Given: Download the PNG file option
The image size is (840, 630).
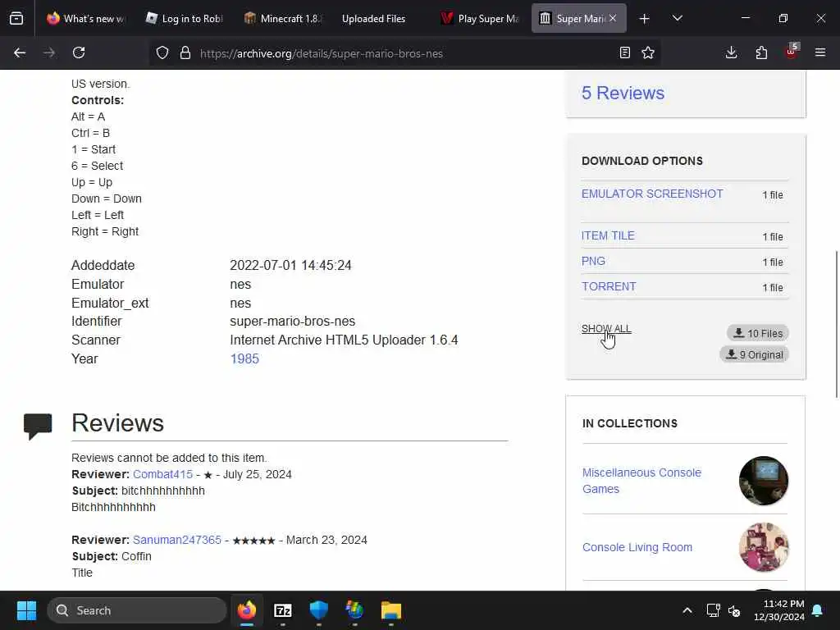Looking at the screenshot, I should (594, 261).
